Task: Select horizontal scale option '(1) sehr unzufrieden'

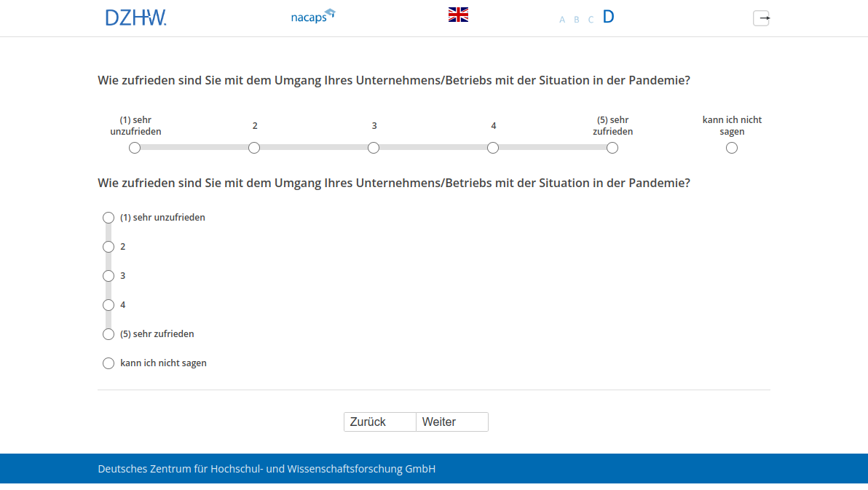Action: 135,148
